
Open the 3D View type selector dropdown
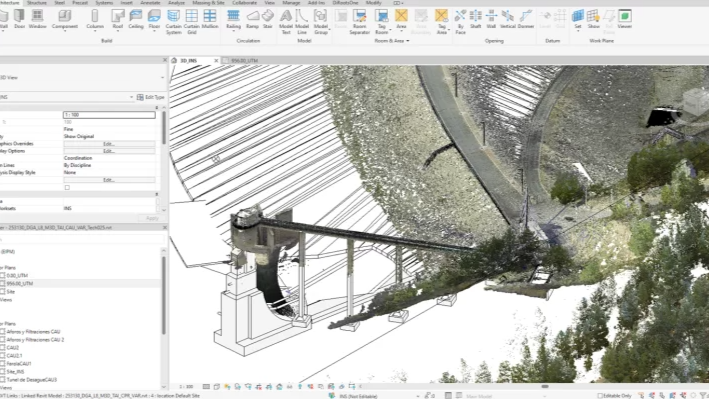[162, 78]
